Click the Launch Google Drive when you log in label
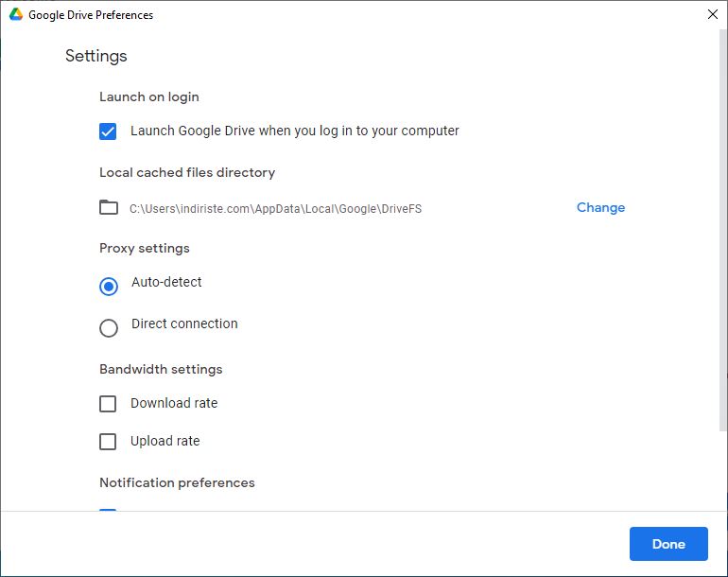Image resolution: width=728 pixels, height=577 pixels. 294,131
